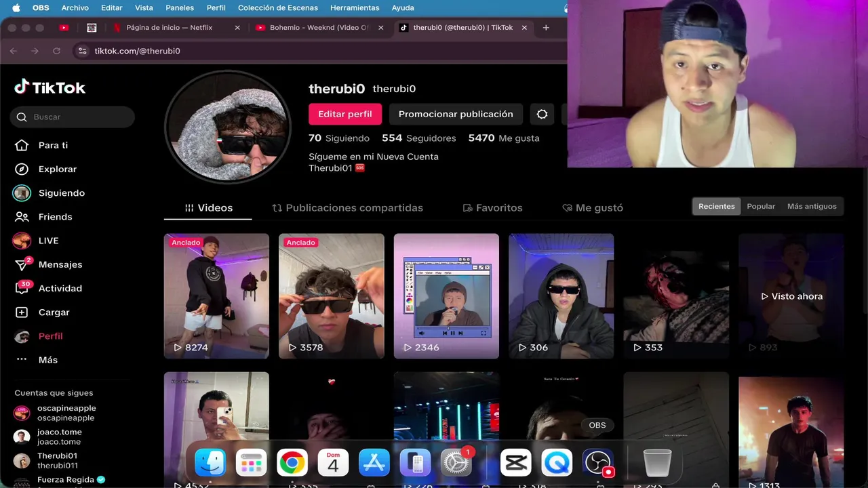Open the Explorar compass icon
Viewport: 868px width, 488px height.
tap(22, 169)
